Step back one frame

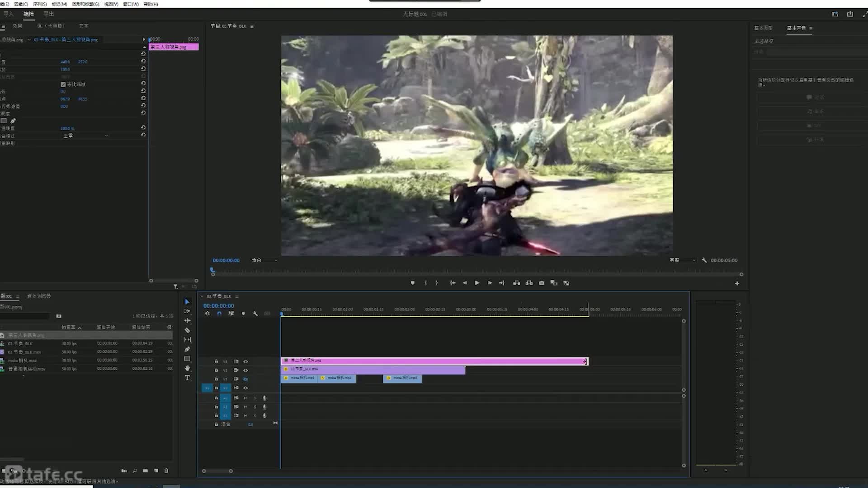(x=465, y=283)
